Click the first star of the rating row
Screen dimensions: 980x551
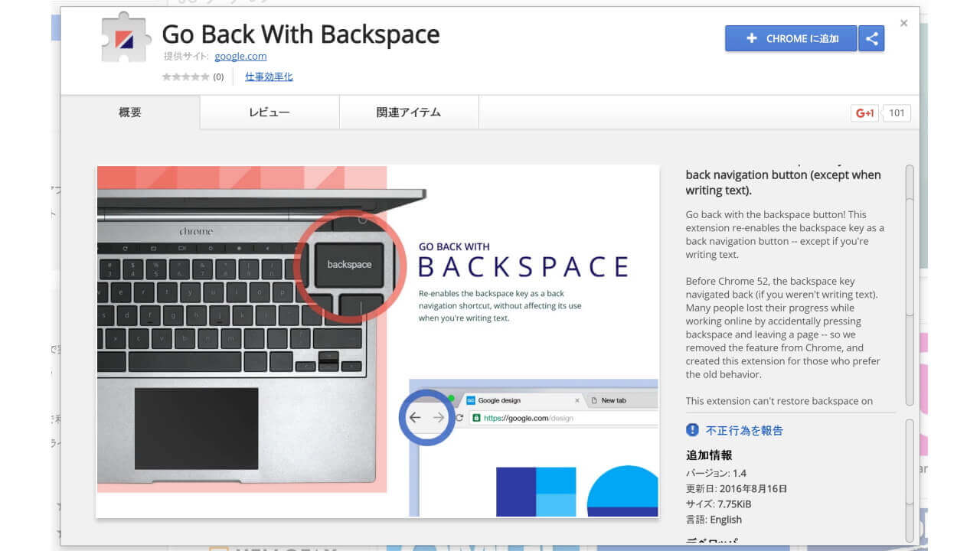(165, 76)
